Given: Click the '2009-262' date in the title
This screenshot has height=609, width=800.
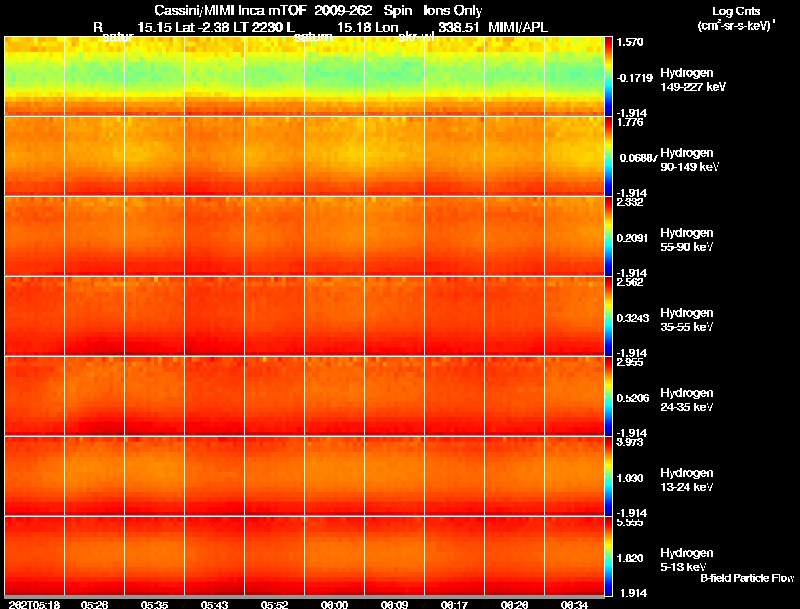Looking at the screenshot, I should (343, 11).
